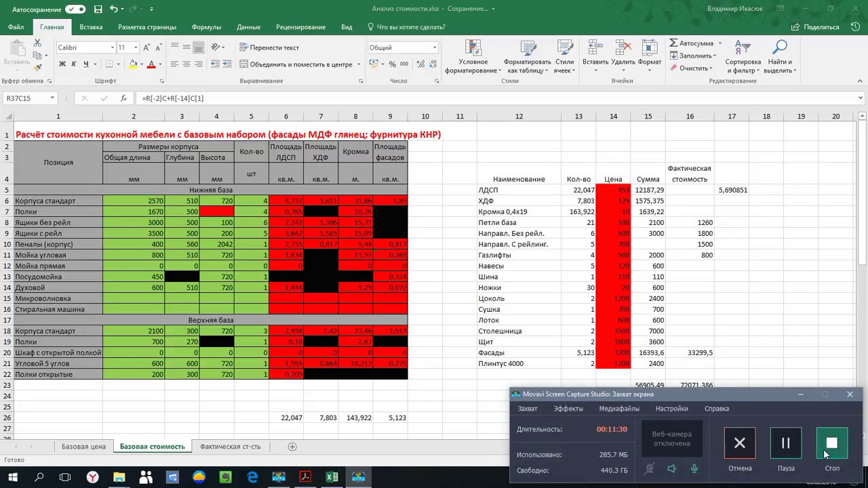Click the percent style icon
Screen dimensions: 868x488
(392, 64)
